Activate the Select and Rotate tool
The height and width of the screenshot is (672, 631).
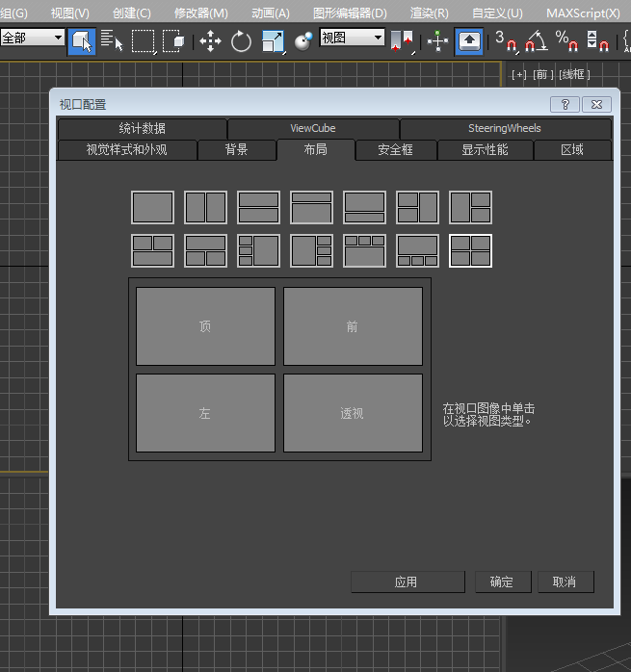[x=241, y=41]
